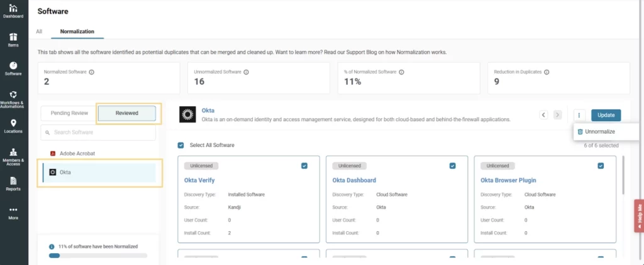Open the More sidebar menu
The width and height of the screenshot is (644, 265).
click(13, 213)
